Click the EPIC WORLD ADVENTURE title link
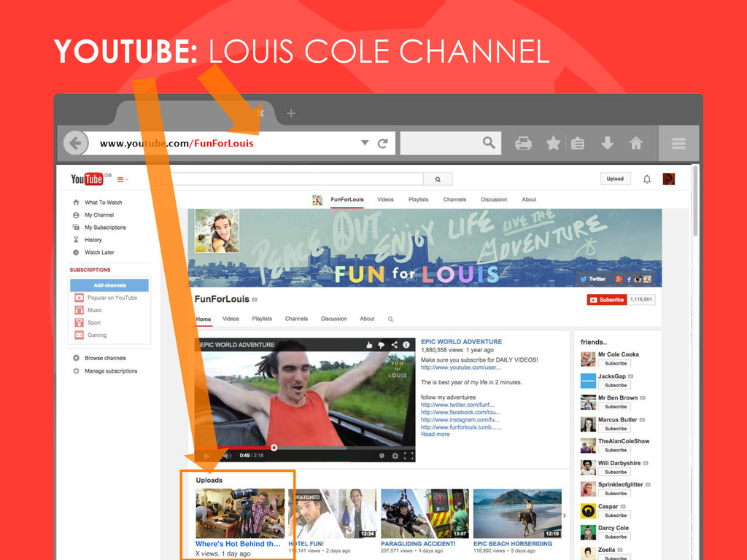747x560 pixels. (461, 341)
